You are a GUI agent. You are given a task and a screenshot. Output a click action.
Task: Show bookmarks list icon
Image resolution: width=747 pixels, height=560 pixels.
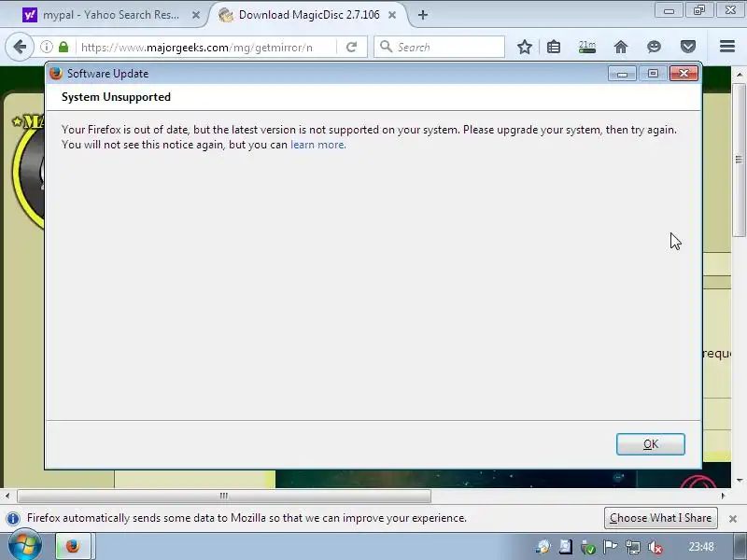554,47
